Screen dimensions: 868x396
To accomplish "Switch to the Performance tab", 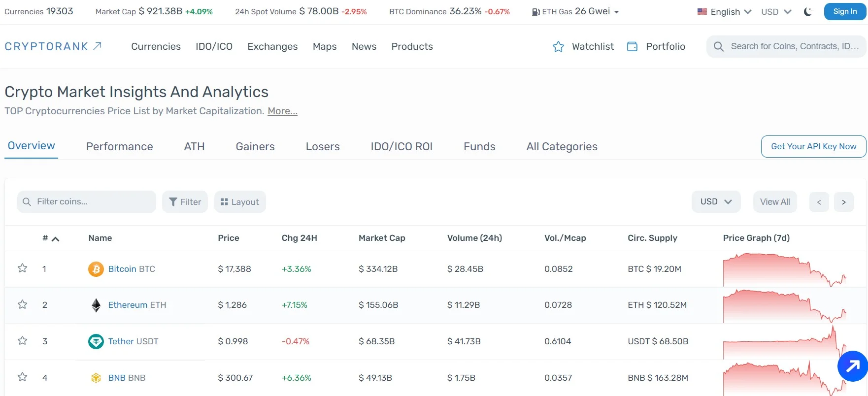I will 119,146.
